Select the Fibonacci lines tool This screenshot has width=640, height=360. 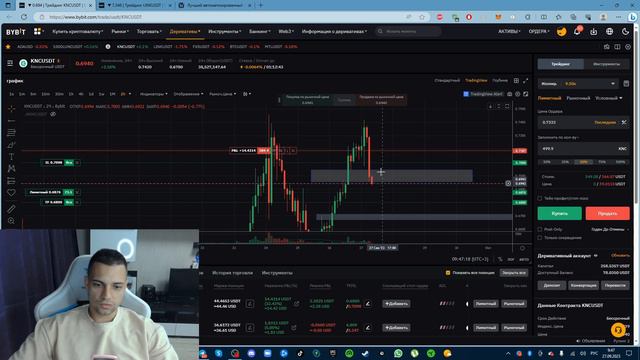tap(11, 133)
